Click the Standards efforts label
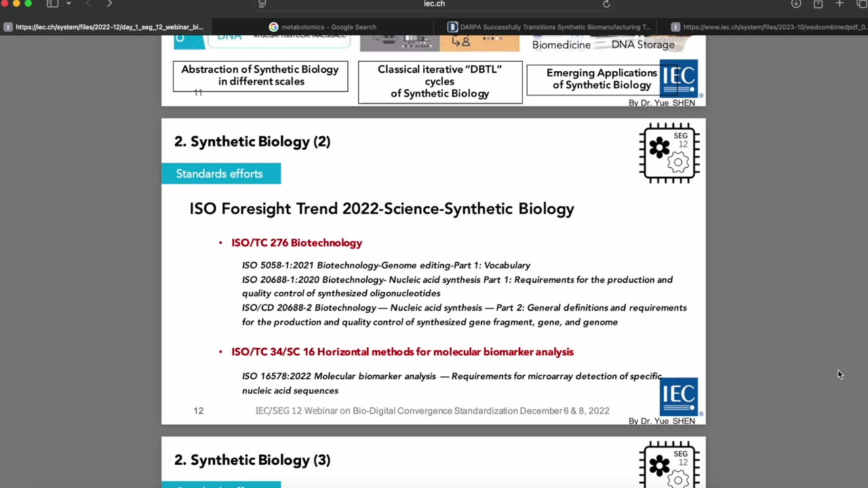The image size is (868, 488). [220, 174]
